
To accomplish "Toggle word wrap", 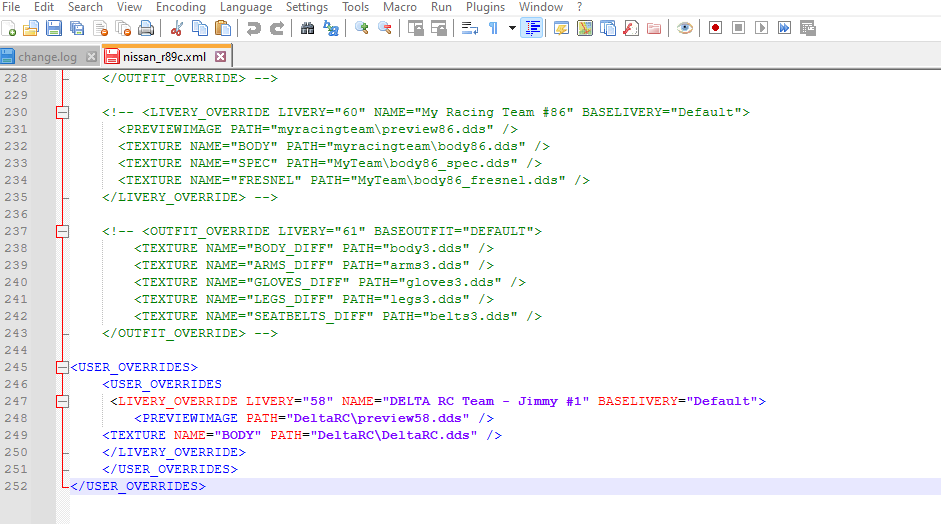I will (470, 28).
